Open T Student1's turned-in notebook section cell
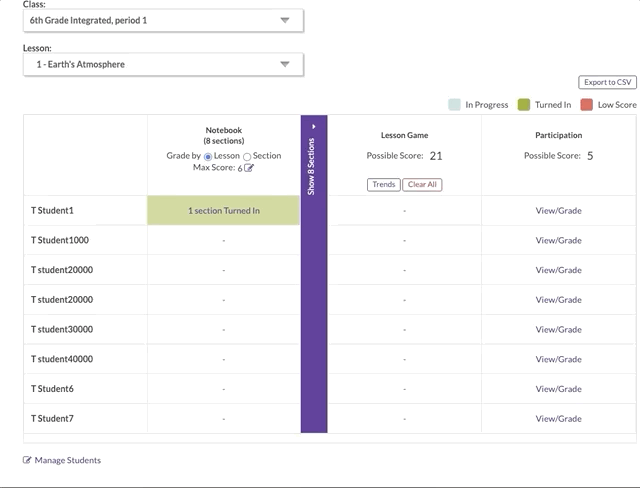 coord(223,210)
